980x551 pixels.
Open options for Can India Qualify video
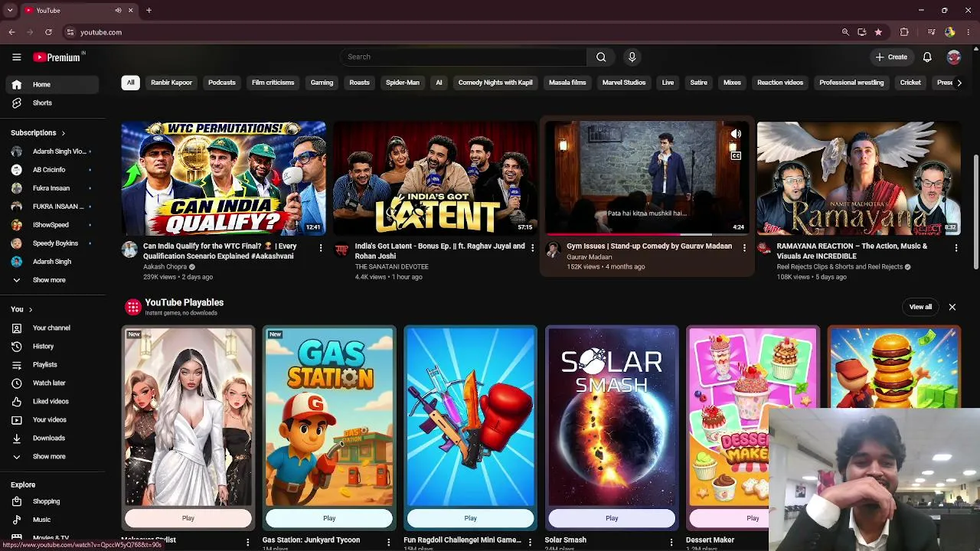point(320,248)
